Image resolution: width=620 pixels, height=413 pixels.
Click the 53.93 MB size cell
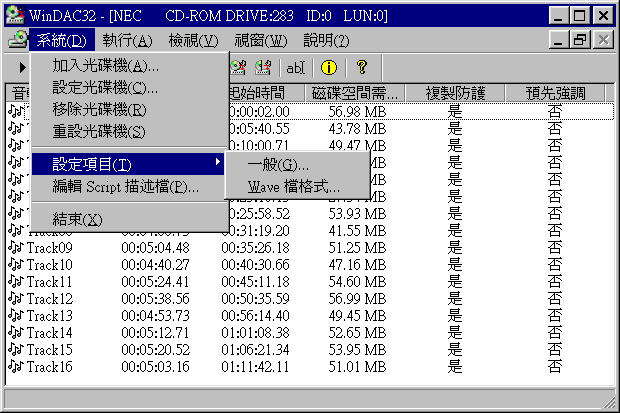[x=357, y=214]
